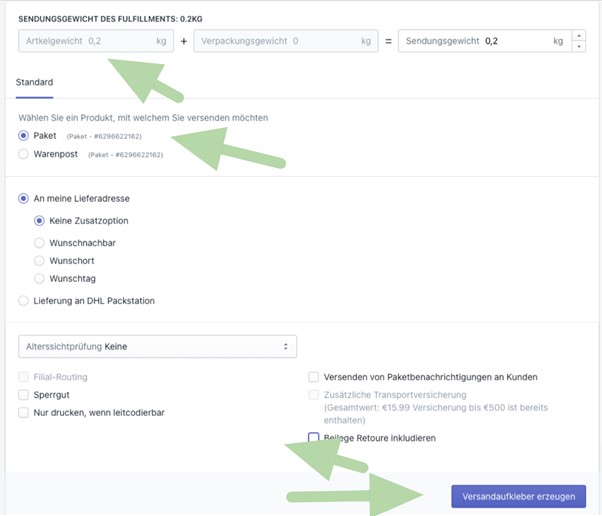Select the Warenpost product radio button
This screenshot has height=516, width=602.
23,154
